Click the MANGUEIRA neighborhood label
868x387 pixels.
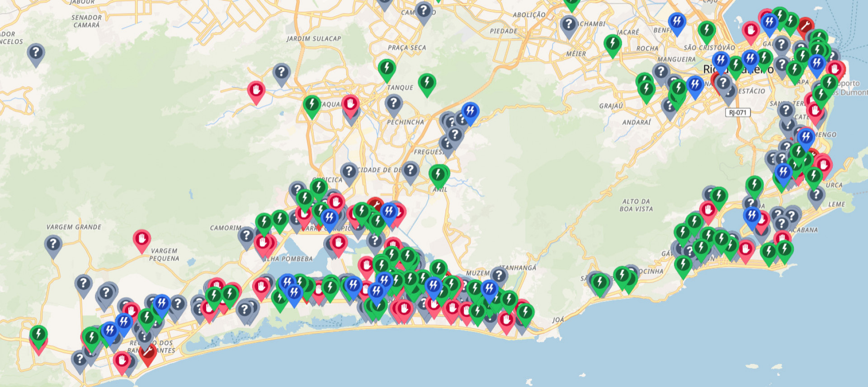676,59
